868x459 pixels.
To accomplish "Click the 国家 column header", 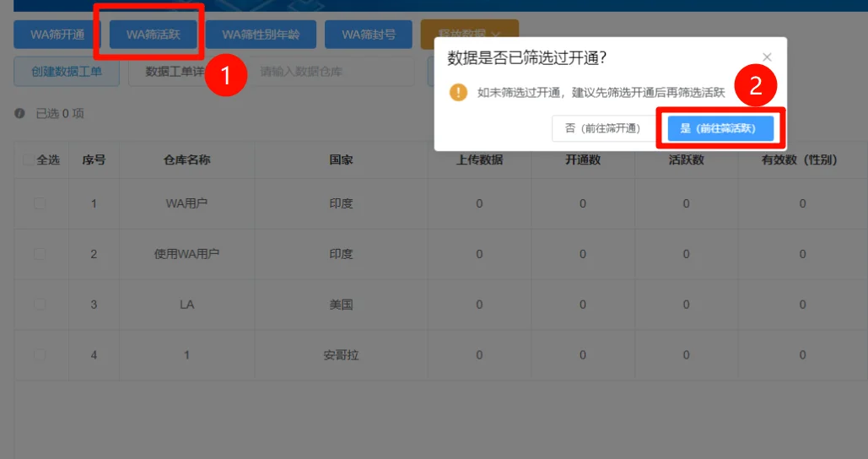I will point(341,160).
